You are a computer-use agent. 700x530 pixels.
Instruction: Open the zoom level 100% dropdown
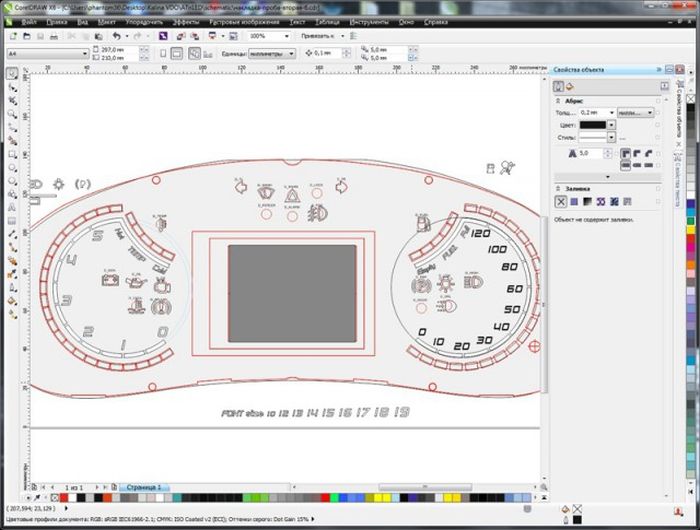[286, 35]
